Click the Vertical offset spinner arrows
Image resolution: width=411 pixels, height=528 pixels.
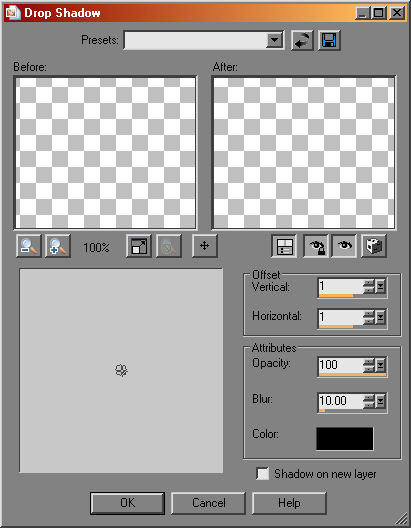[x=370, y=287]
